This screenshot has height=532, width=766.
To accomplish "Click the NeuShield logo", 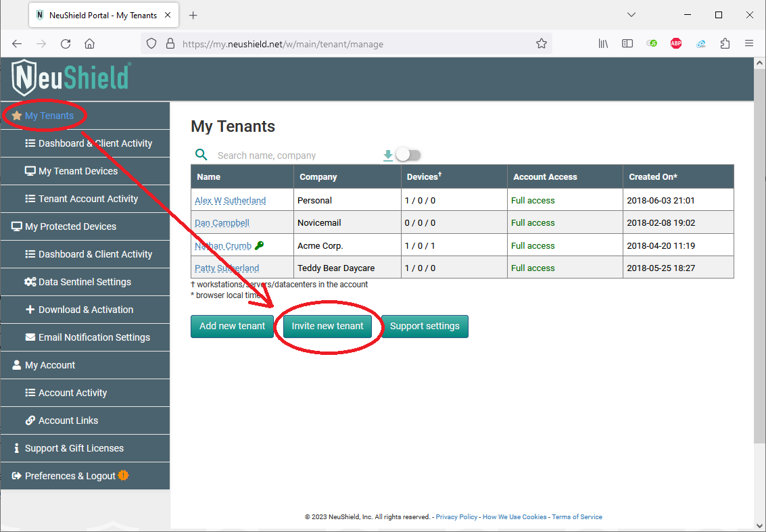I will click(71, 78).
